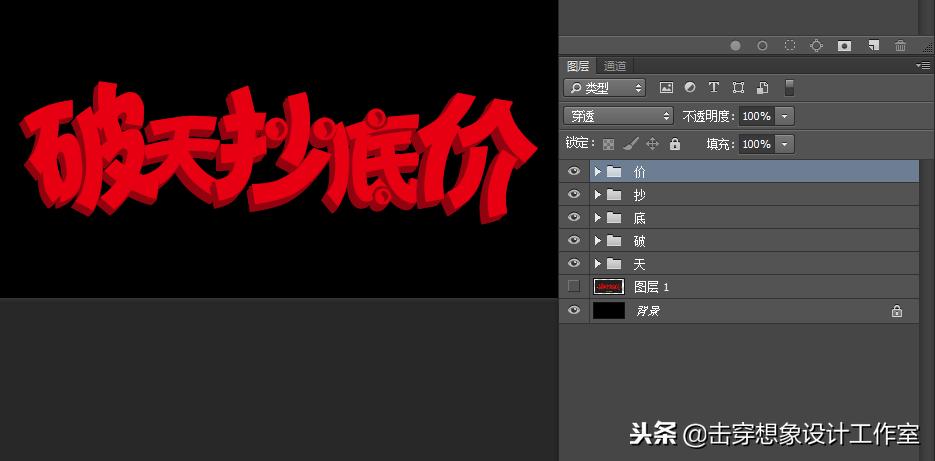Filter for adjustment layers icon
The width and height of the screenshot is (935, 461).
(690, 88)
